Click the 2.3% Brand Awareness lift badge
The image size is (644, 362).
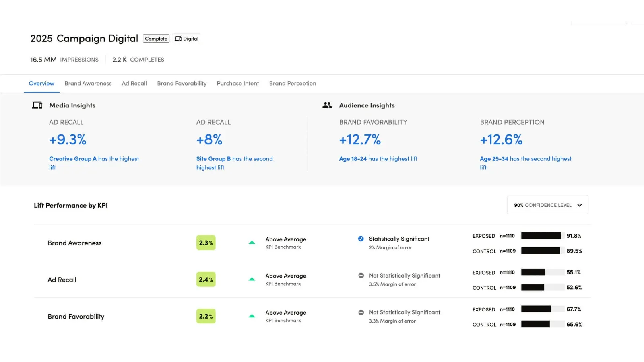pos(206,243)
